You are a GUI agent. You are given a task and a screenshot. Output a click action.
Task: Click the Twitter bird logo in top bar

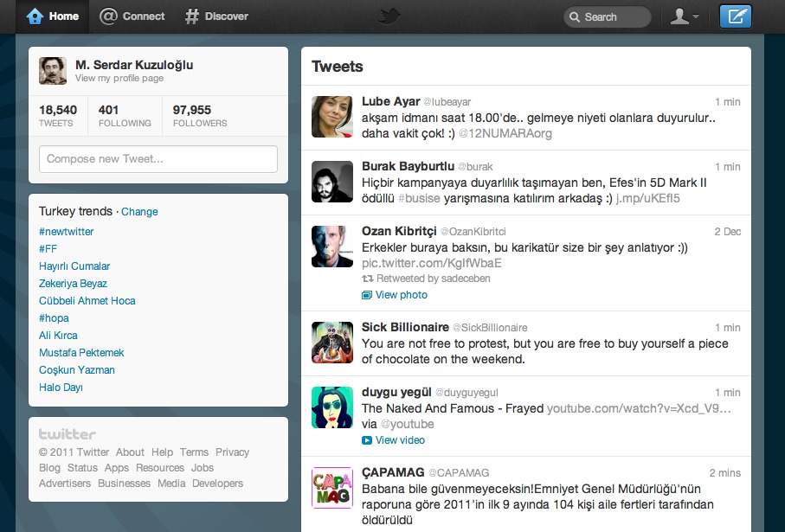click(x=389, y=16)
